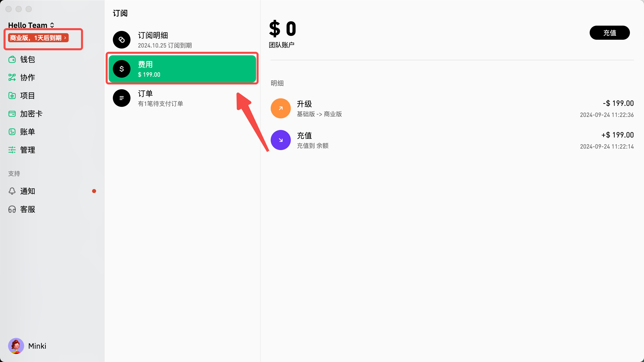Click the 订单 list icon
Image resolution: width=644 pixels, height=362 pixels.
point(122,98)
